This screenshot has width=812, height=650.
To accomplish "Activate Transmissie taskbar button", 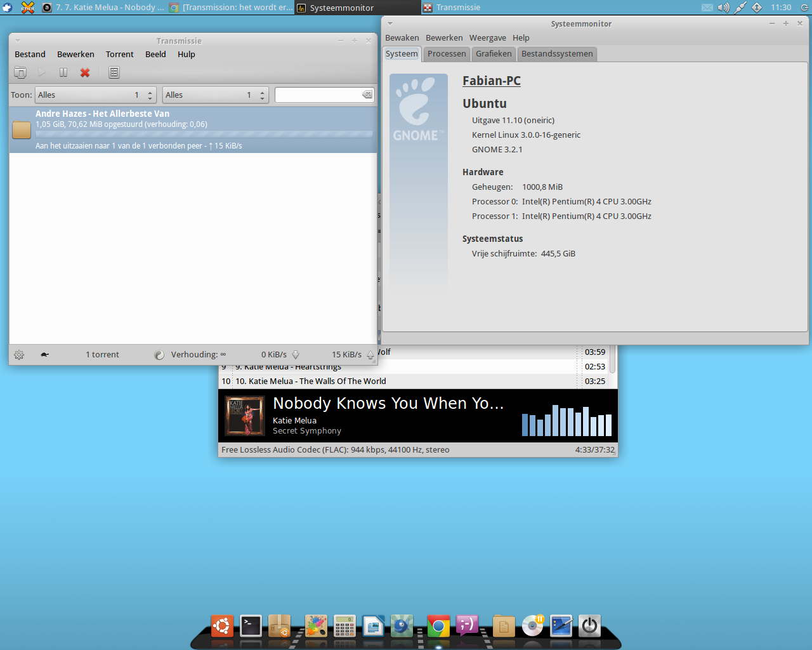I will [x=485, y=8].
